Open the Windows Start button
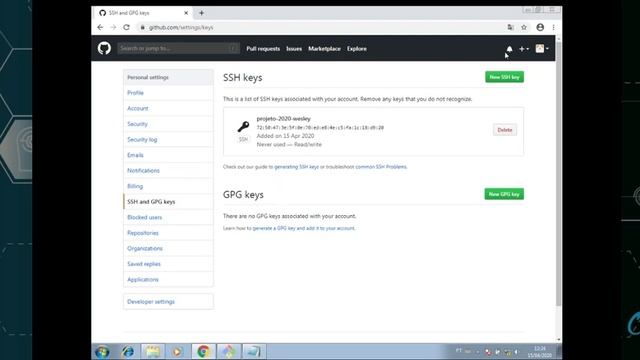640x360 pixels. point(102,352)
